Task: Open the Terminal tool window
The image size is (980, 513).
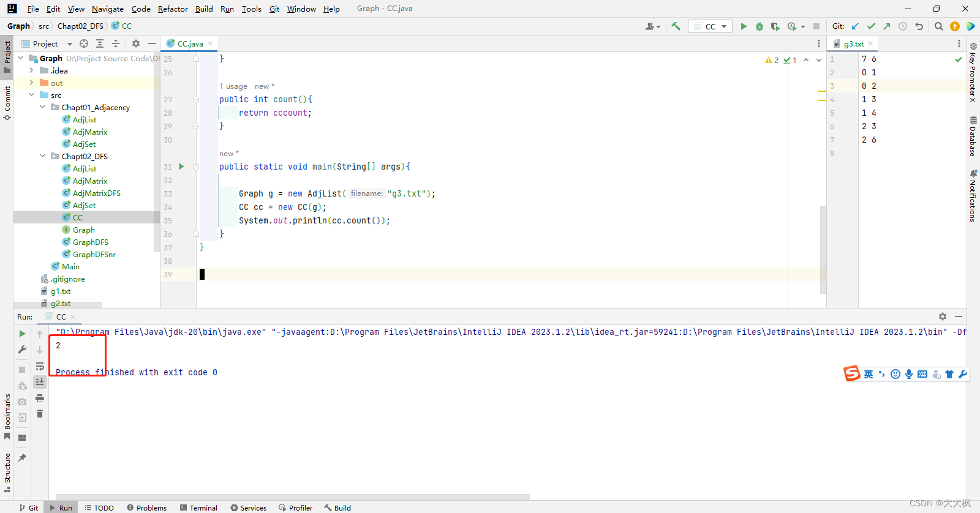Action: 198,507
